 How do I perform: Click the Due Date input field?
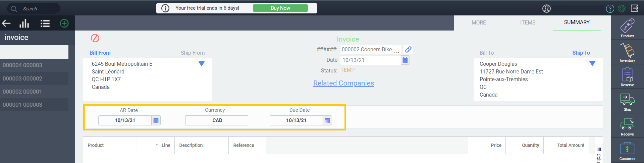coord(296,120)
